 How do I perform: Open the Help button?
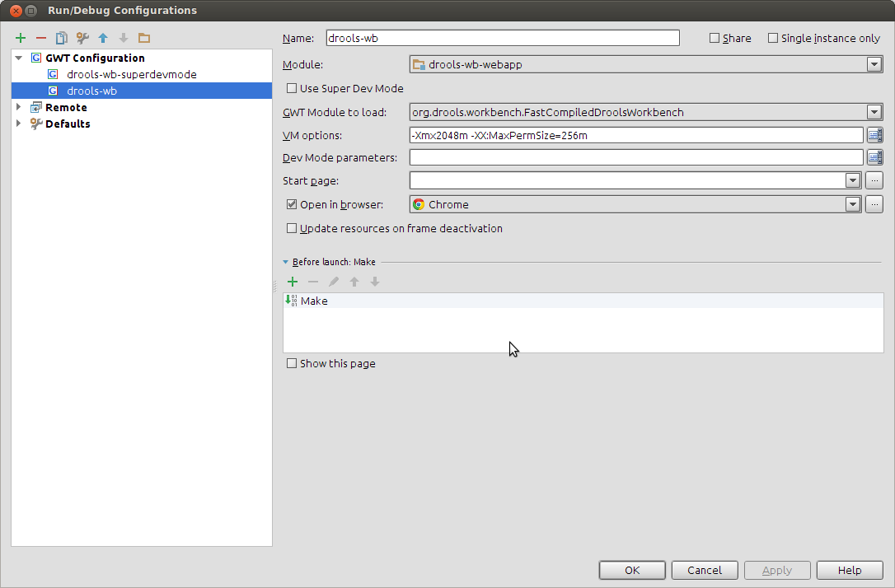click(x=850, y=571)
